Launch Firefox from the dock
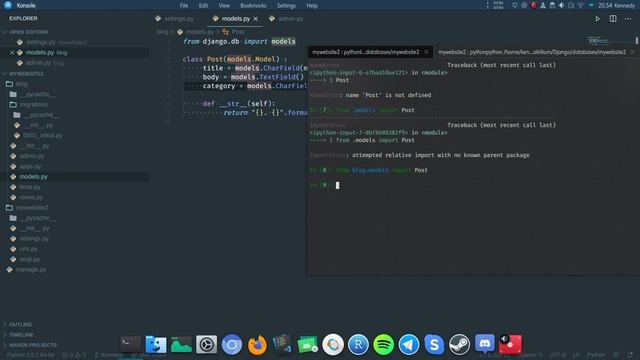This screenshot has height=360, width=640. (x=257, y=345)
